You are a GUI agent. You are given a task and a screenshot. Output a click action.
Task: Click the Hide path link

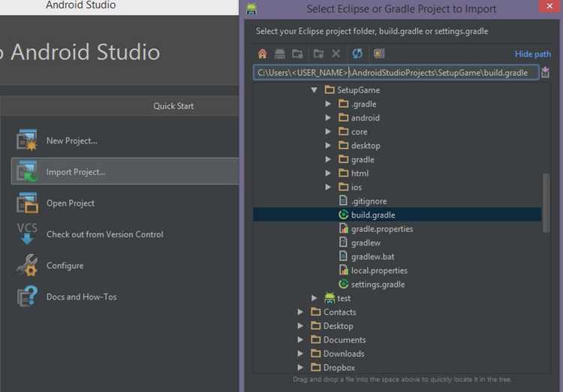pyautogui.click(x=532, y=54)
